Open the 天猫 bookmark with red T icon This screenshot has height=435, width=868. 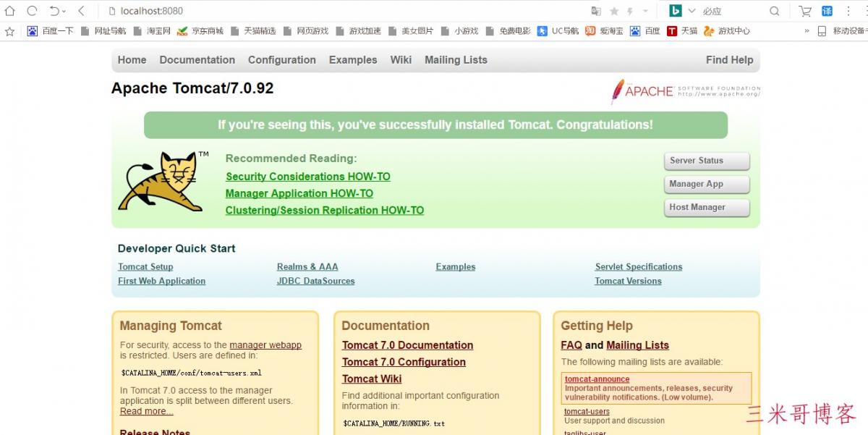[682, 31]
